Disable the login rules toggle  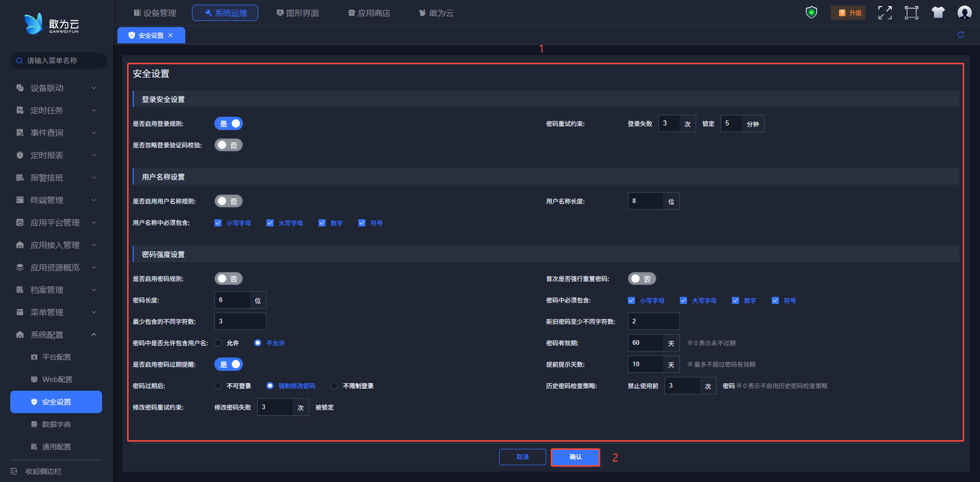coord(228,123)
